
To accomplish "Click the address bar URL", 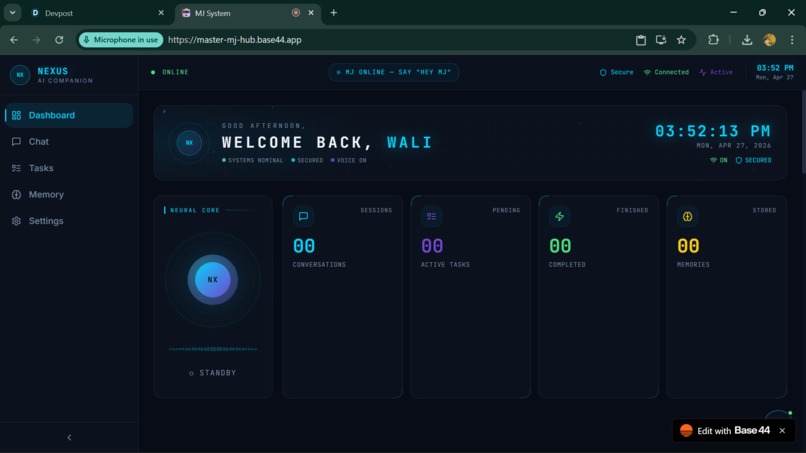I will (235, 40).
